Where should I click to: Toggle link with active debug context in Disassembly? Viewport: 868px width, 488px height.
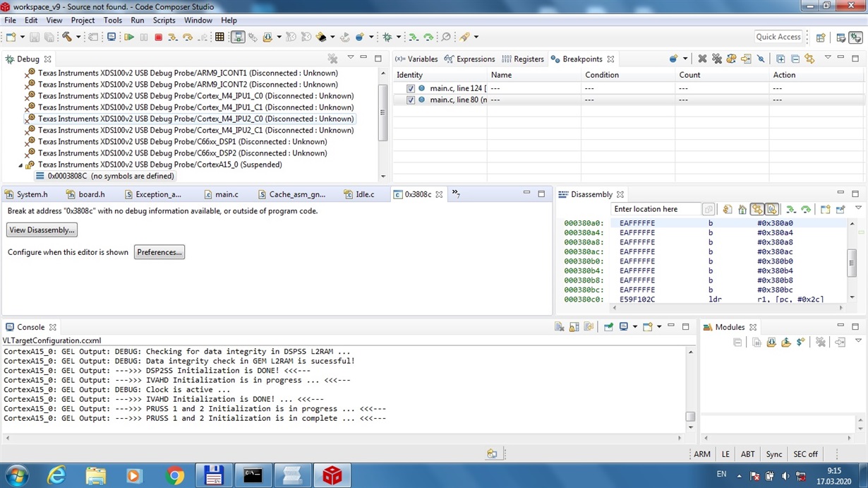click(x=758, y=208)
